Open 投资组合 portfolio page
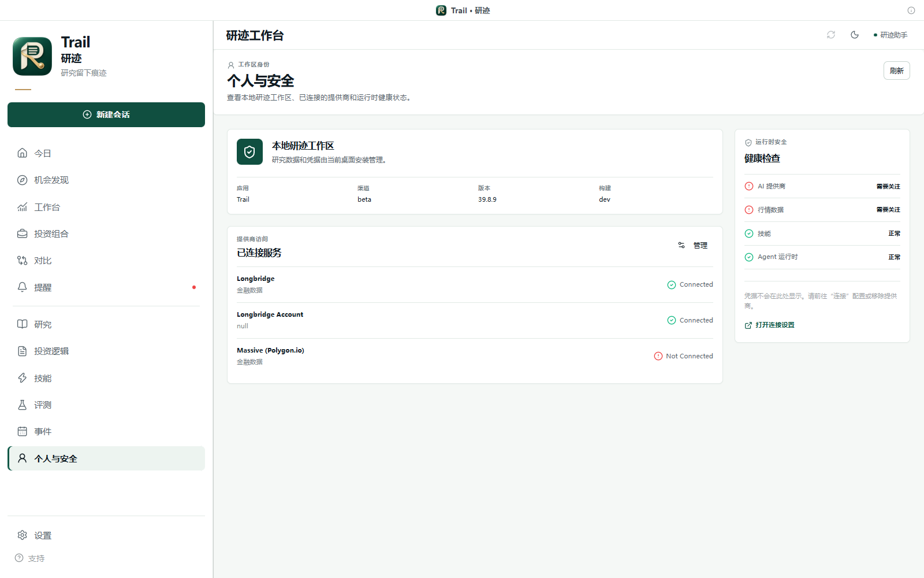Viewport: 924px width, 578px height. pos(106,234)
